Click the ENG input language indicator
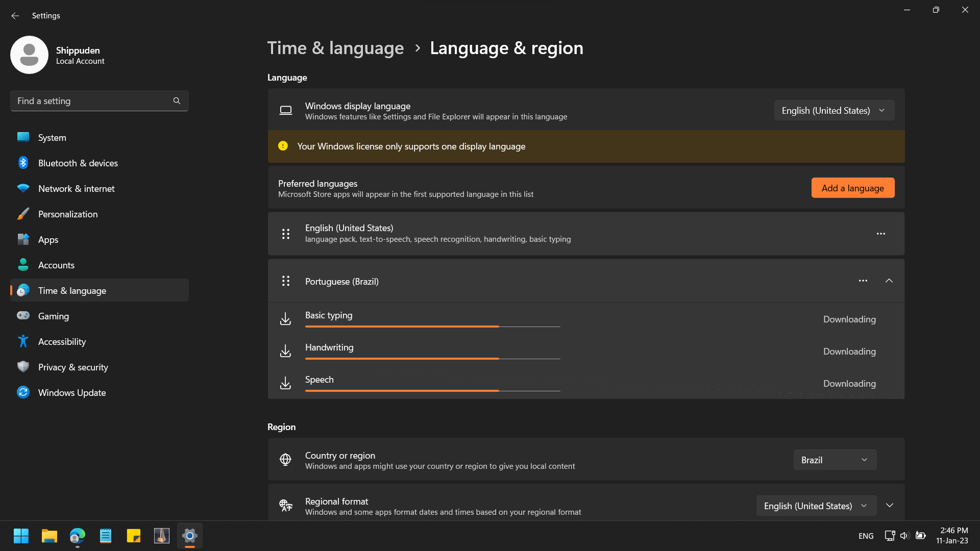 coord(866,536)
